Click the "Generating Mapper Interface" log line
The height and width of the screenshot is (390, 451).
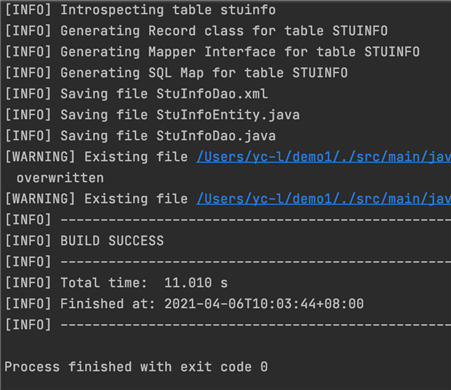click(212, 52)
